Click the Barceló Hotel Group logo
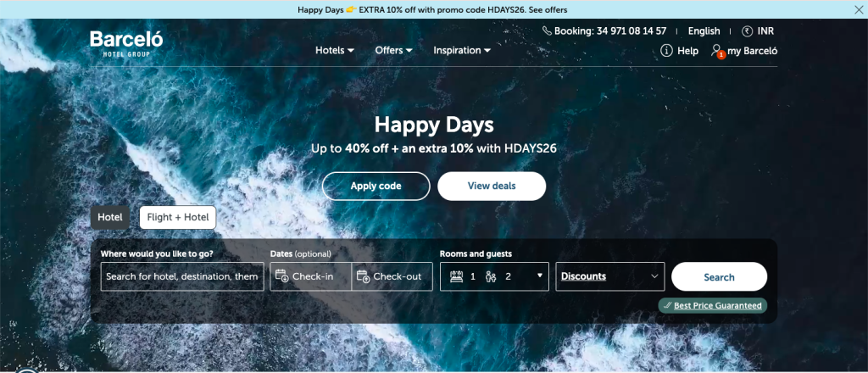 point(126,44)
